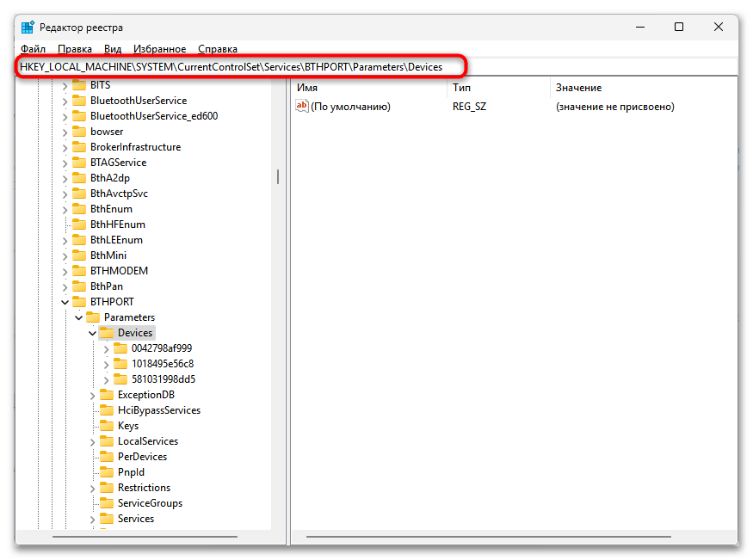
Task: Click the Registry Editor app icon
Action: [28, 28]
